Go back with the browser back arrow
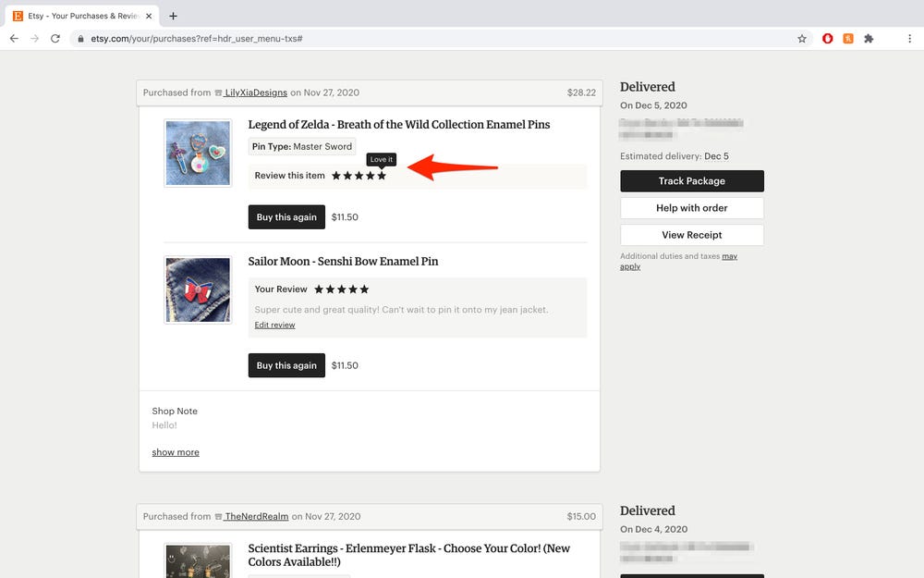Screen dimensions: 924x578 tap(14, 38)
